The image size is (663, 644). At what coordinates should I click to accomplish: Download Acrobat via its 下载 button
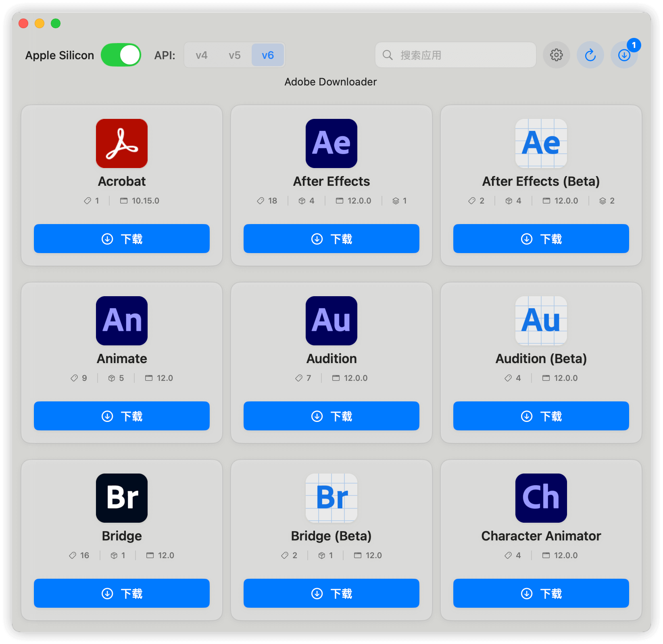(122, 239)
